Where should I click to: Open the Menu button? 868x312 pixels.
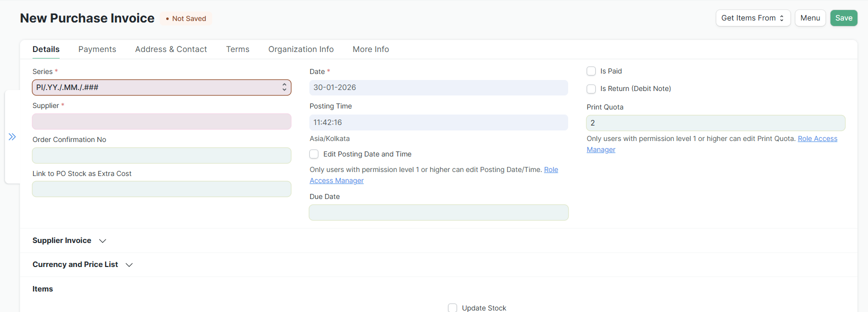(810, 18)
